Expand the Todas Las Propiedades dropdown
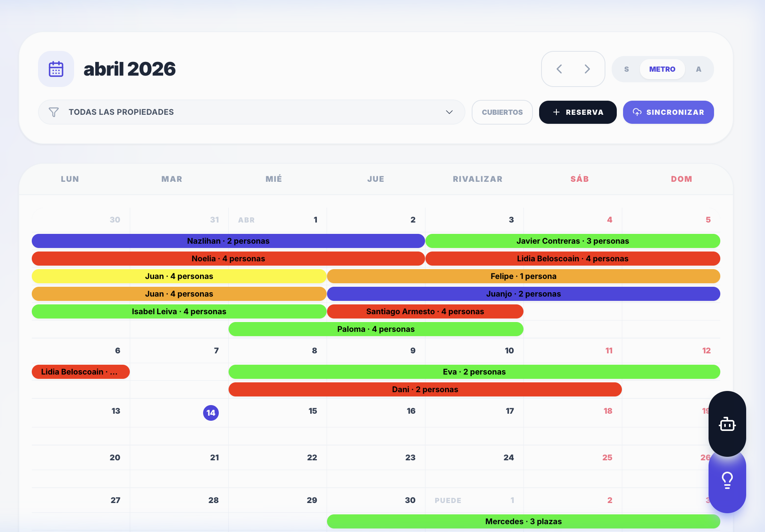 tap(449, 112)
